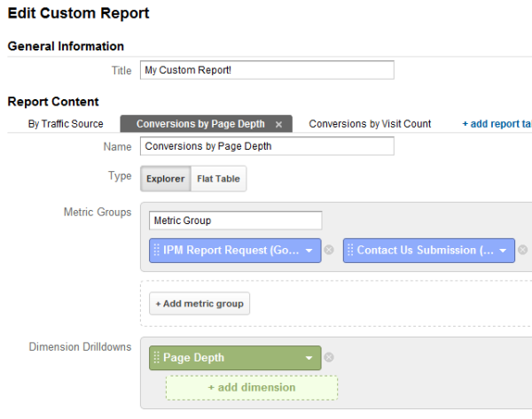Select the Flat Table report type
This screenshot has width=532, height=419.
click(x=217, y=179)
